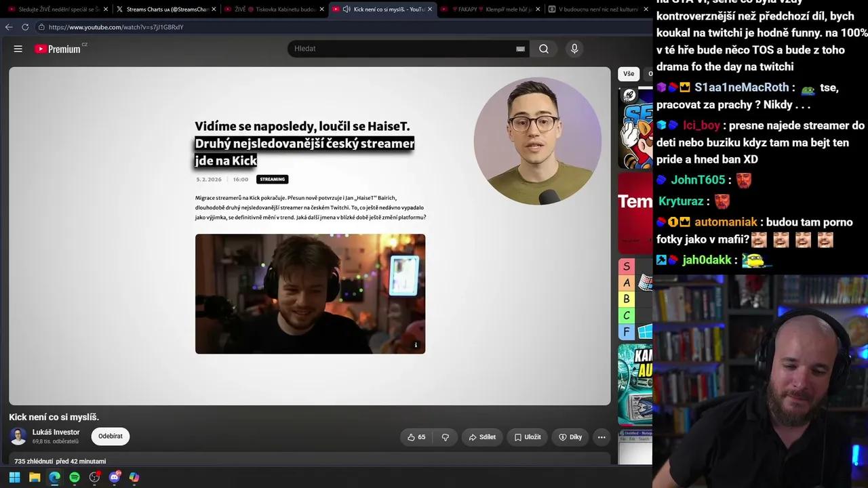Open Discord from the taskbar
This screenshot has width=868, height=488.
tap(115, 477)
